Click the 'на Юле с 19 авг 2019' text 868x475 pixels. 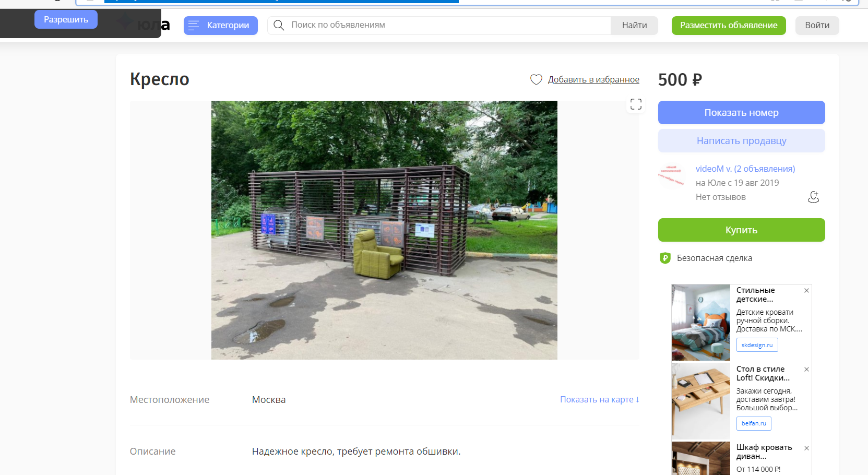pos(738,183)
